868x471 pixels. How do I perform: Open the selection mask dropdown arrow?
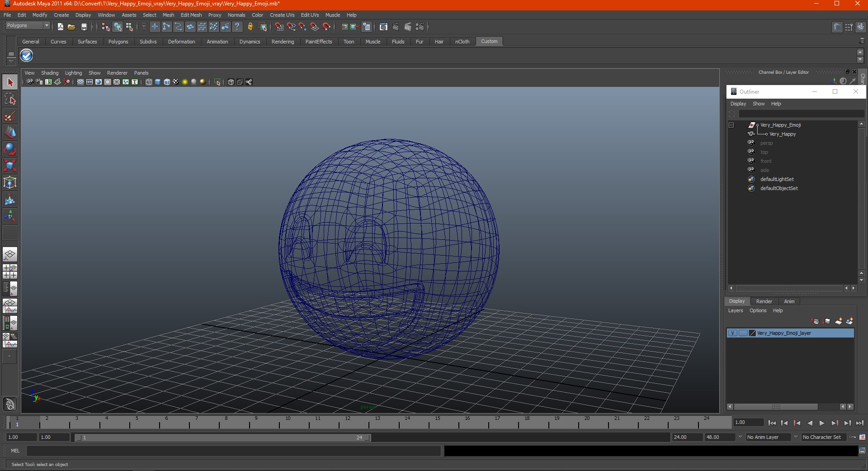[x=144, y=27]
